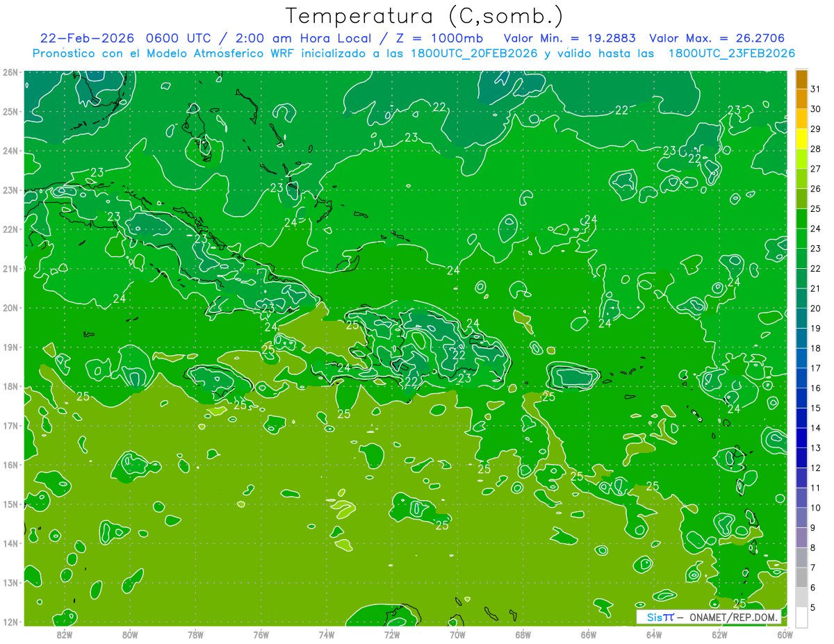Click the colorbar value "13"

816,448
